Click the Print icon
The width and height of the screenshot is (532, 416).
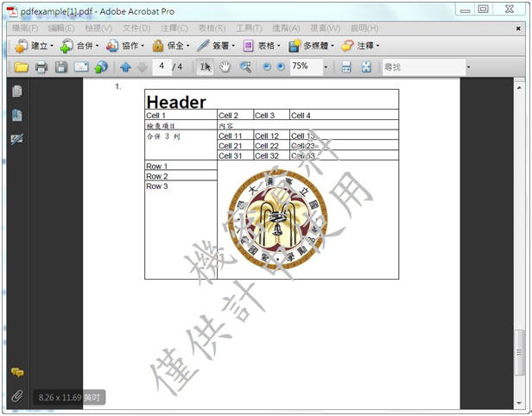point(41,67)
